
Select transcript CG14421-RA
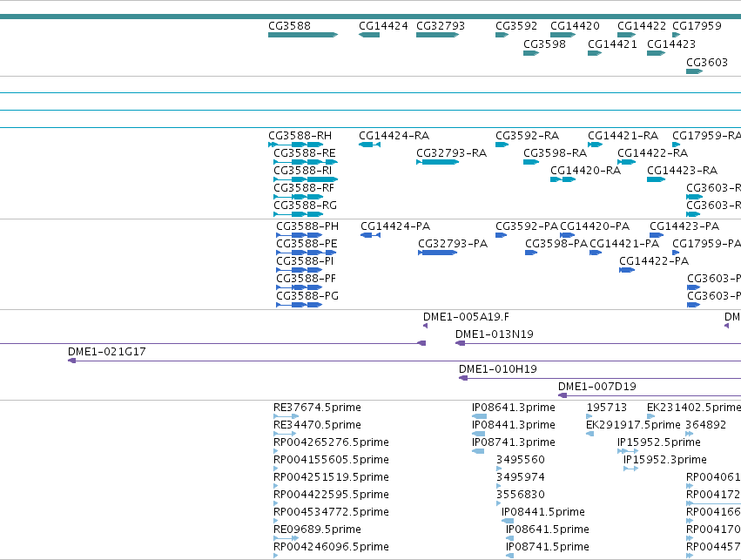(623, 136)
